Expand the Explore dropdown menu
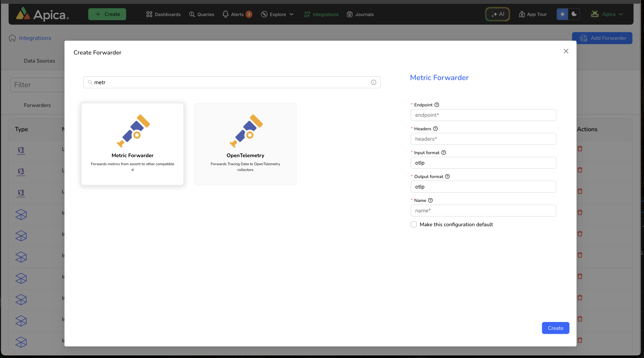 coord(277,15)
